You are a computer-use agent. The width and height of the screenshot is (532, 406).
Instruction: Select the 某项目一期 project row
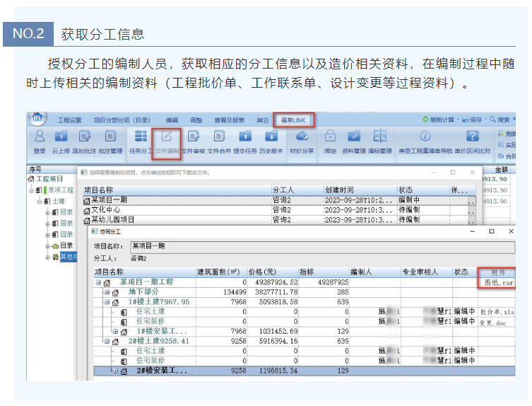point(279,200)
